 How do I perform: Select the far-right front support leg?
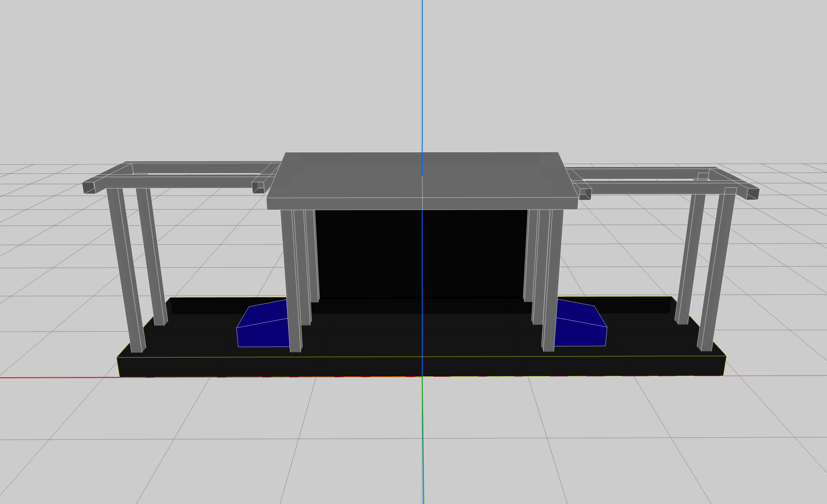tap(716, 269)
